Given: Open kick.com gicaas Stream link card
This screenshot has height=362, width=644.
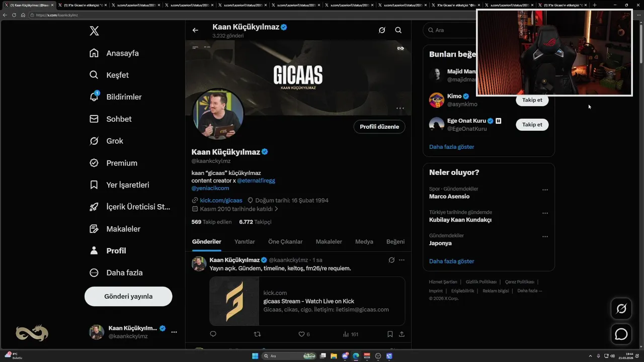Looking at the screenshot, I should point(307,301).
